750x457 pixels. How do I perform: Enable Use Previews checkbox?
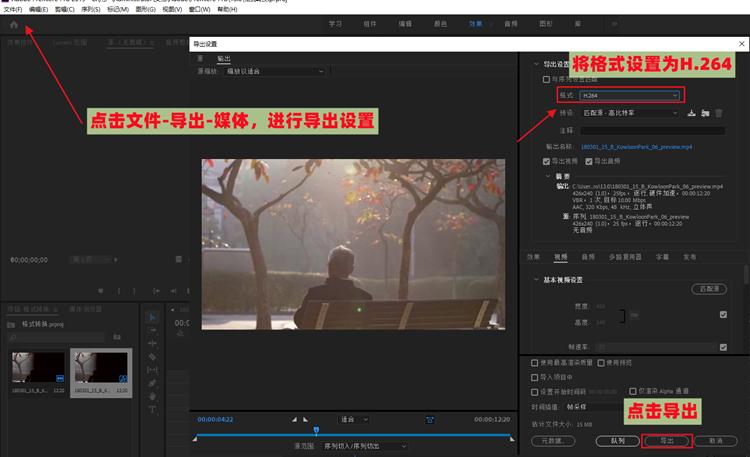pyautogui.click(x=601, y=363)
